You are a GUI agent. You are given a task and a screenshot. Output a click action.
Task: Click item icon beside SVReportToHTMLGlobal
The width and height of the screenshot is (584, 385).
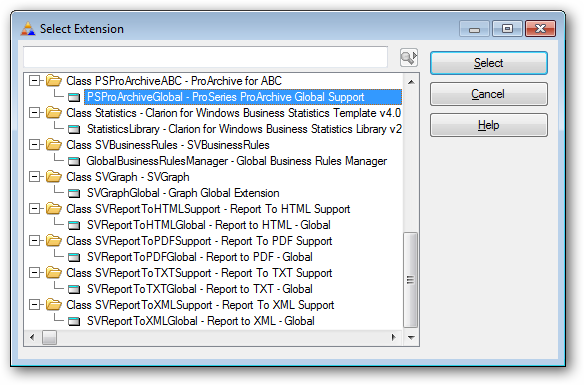[x=74, y=226]
